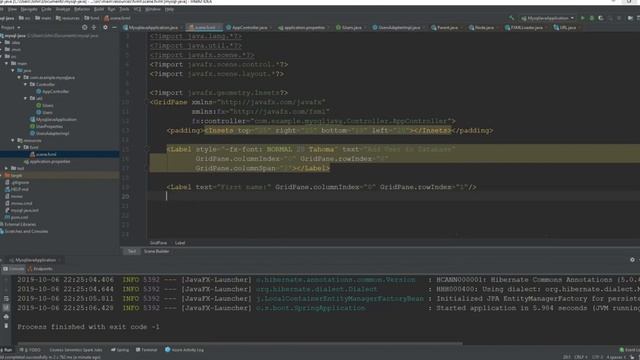Screen dimensions: 640x360
Task: Open the run configuration MysqlJavaApplication dropdown
Action: tap(547, 18)
